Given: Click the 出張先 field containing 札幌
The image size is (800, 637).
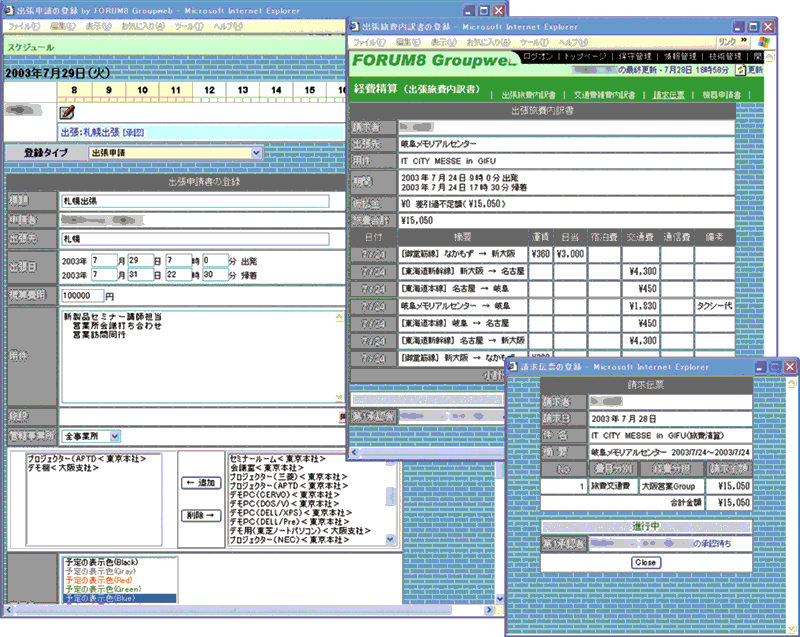Looking at the screenshot, I should click(195, 239).
